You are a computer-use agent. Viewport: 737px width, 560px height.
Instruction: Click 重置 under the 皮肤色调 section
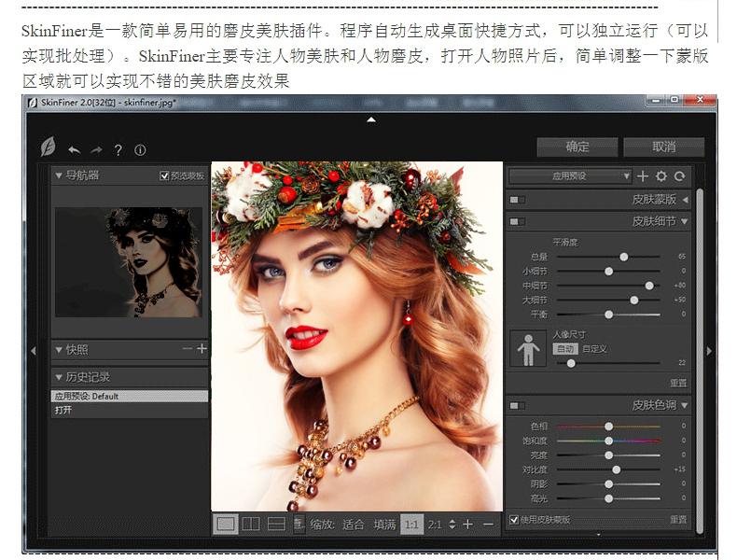[678, 520]
